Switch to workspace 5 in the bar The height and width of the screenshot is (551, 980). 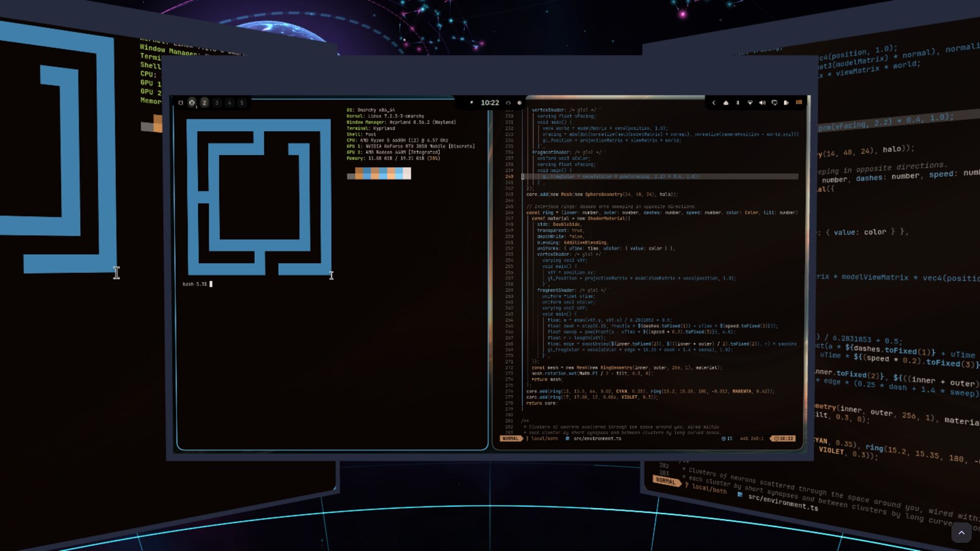point(242,103)
